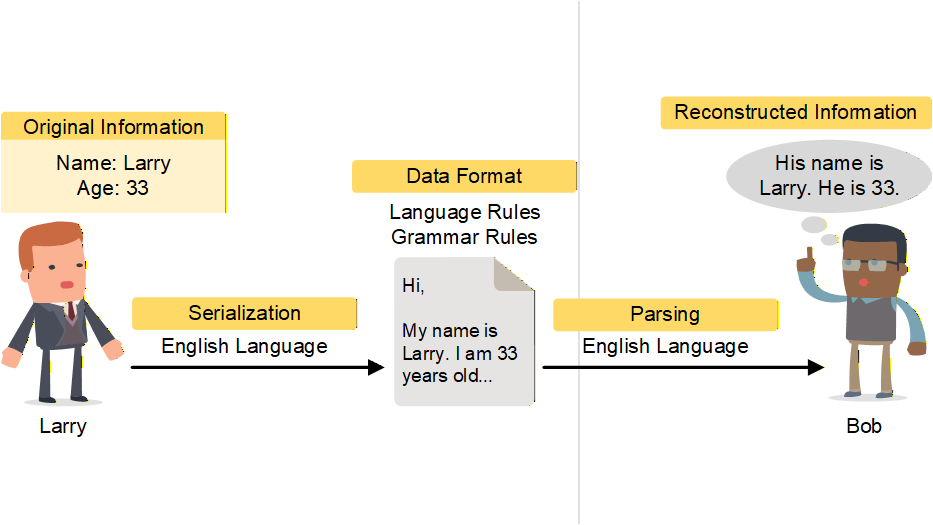Click English Language text below Parsing
933x525 pixels.
click(665, 346)
